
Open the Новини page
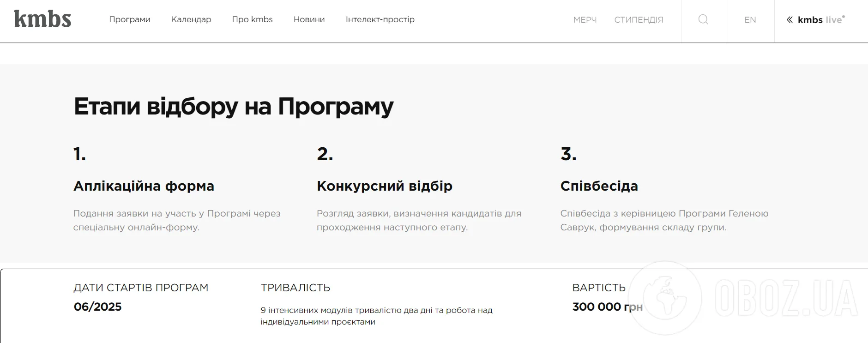click(309, 19)
